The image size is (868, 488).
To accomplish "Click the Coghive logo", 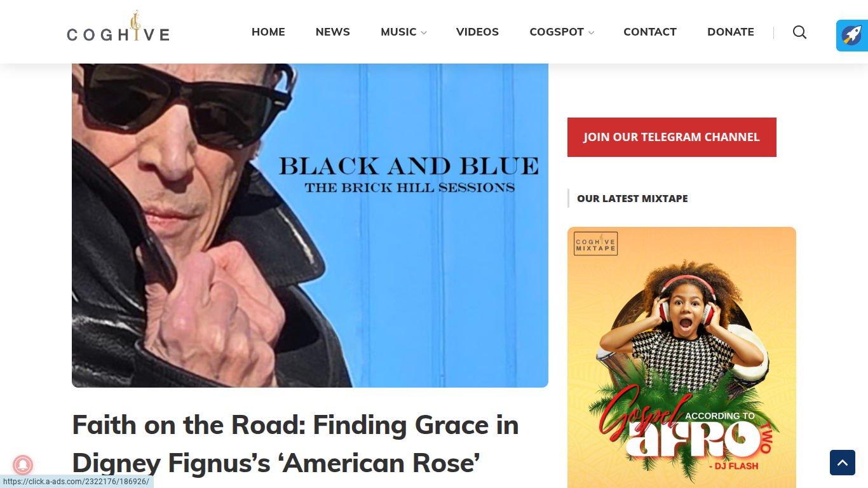I will [118, 27].
